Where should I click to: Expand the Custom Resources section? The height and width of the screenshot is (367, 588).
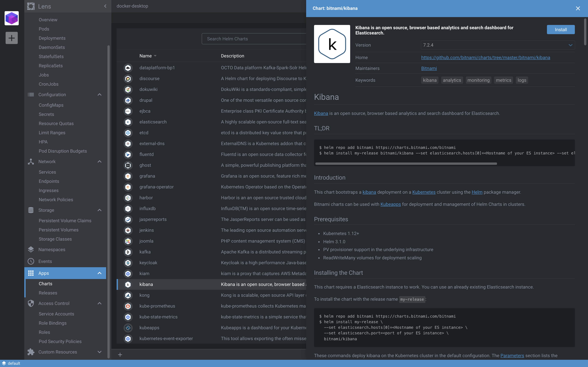[x=99, y=352]
